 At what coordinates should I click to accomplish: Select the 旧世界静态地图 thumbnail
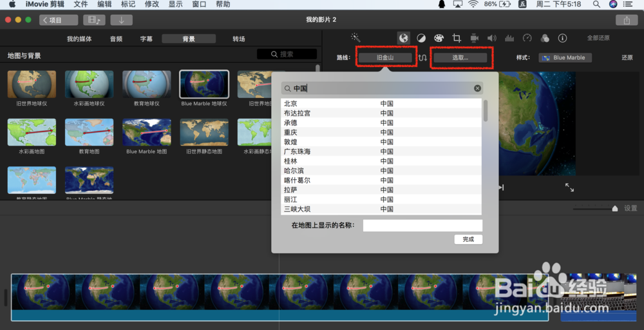pyautogui.click(x=204, y=132)
